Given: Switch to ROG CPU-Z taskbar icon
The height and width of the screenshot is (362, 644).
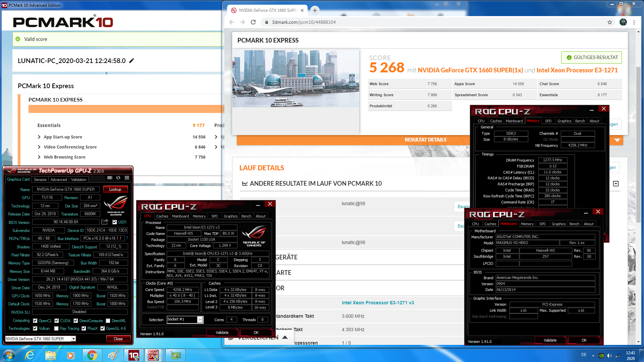Looking at the screenshot, I should (x=154, y=355).
